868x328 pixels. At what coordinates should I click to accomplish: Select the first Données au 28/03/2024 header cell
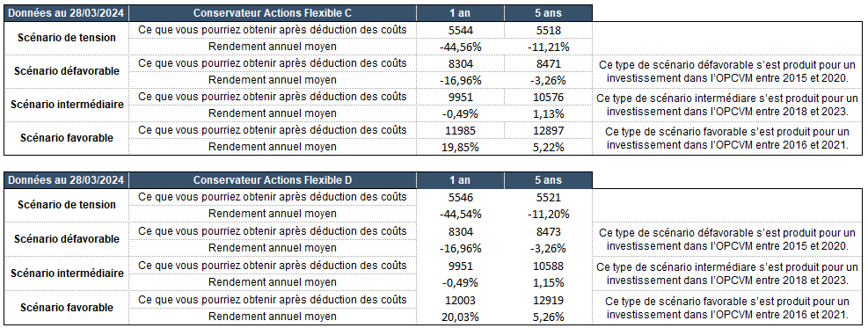(67, 12)
